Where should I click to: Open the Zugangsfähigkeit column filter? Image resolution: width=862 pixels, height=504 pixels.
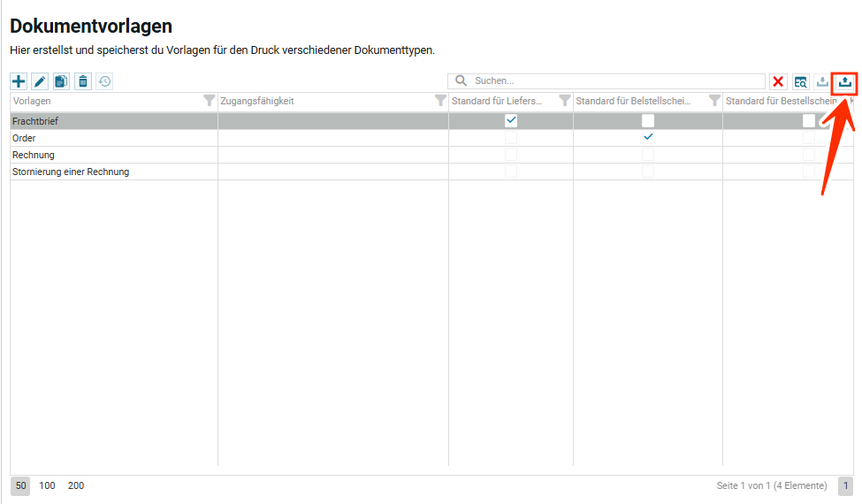(440, 101)
